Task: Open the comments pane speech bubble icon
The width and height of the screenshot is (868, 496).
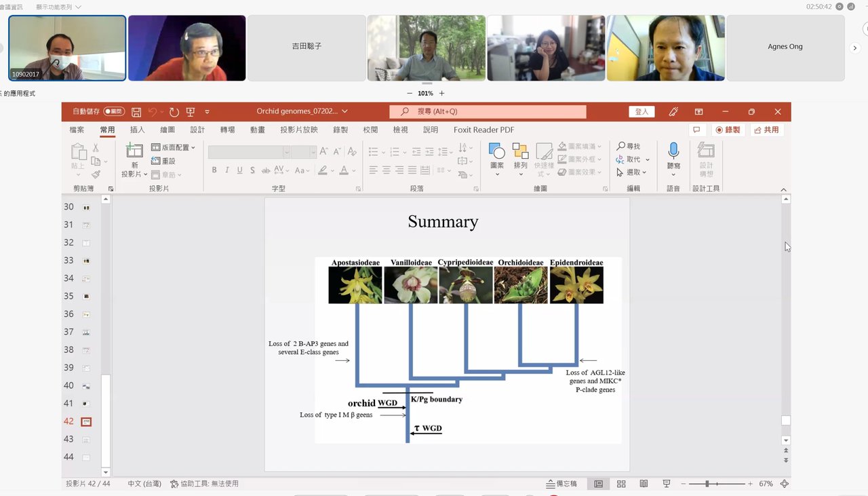Action: pyautogui.click(x=696, y=130)
